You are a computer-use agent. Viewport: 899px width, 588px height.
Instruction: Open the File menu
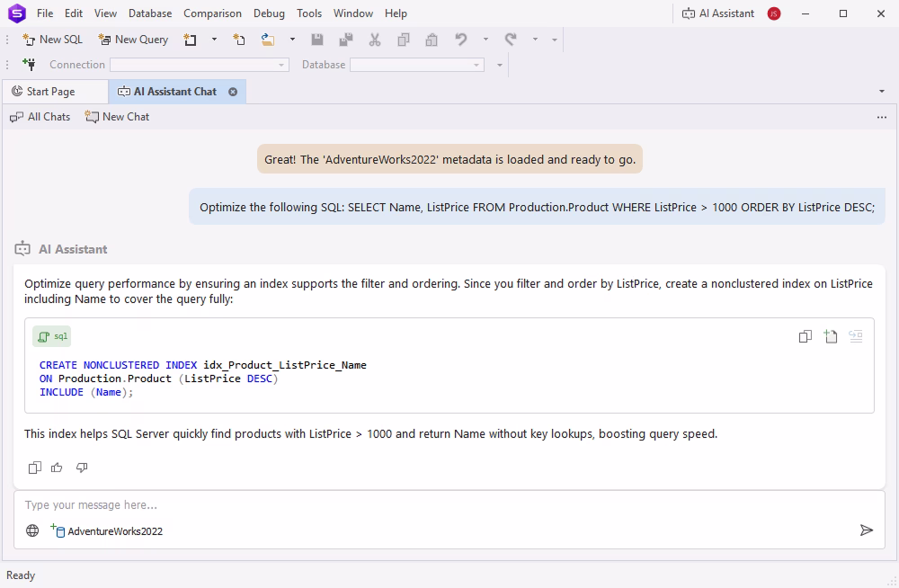[x=45, y=13]
